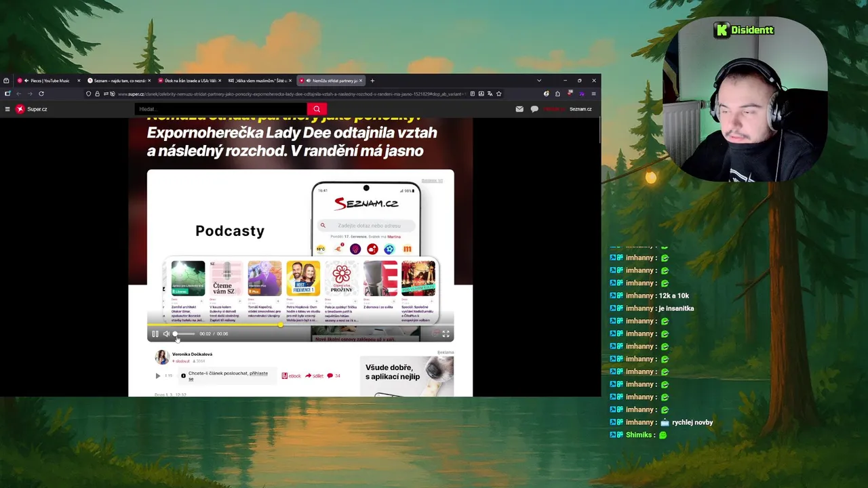Screen dimensions: 868x488
Task: Click the sdílet share button
Action: (x=315, y=375)
